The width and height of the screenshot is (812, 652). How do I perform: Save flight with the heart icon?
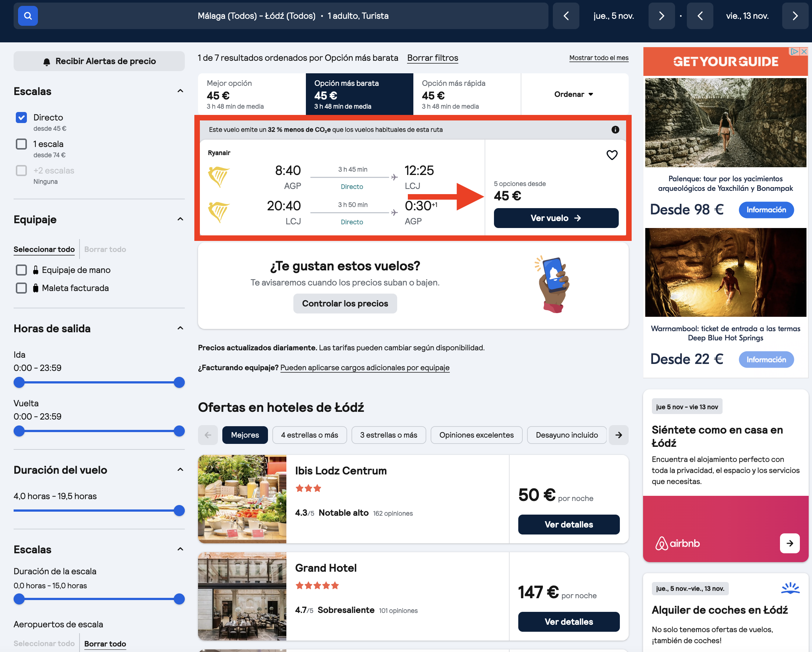click(x=612, y=155)
